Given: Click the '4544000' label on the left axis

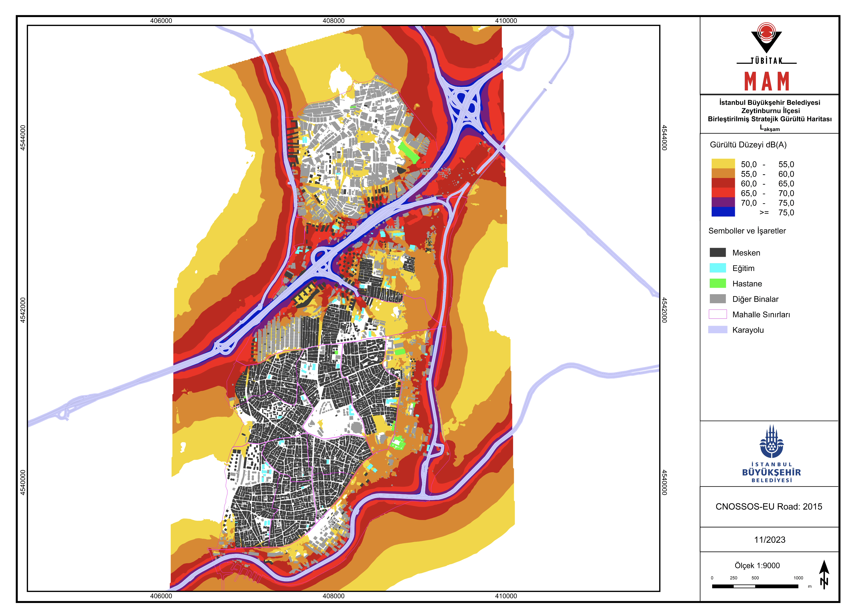Looking at the screenshot, I should point(23,138).
